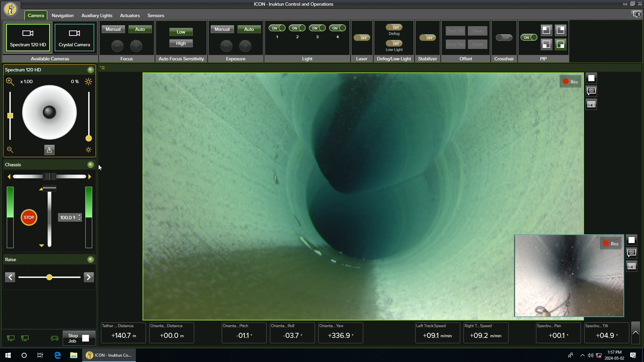Turn on the Laser toggle
Screen dimensions: 644x362
click(x=362, y=38)
